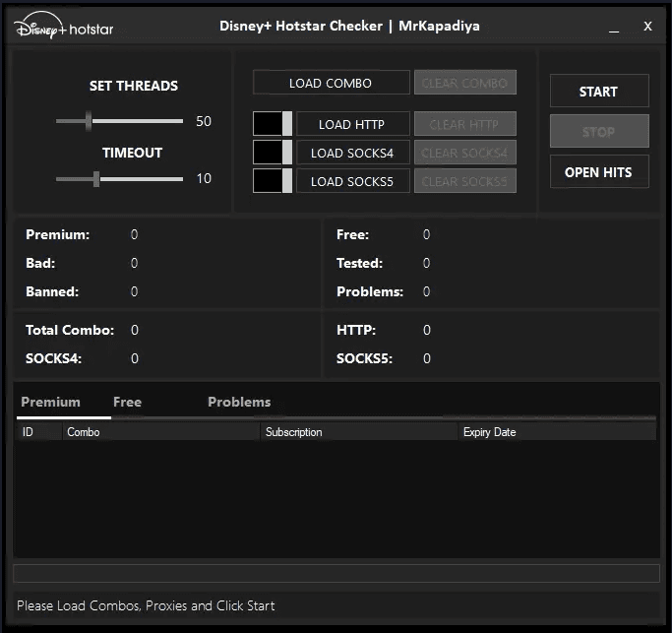
Task: Switch to the Premium tab
Action: coord(50,402)
